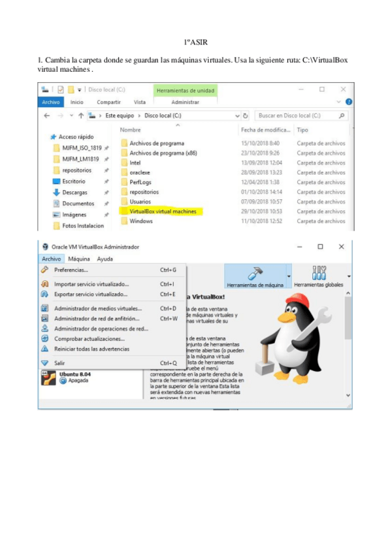Select the VirtualBox virtual machines folder
This screenshot has width=392, height=554.
tap(161, 211)
